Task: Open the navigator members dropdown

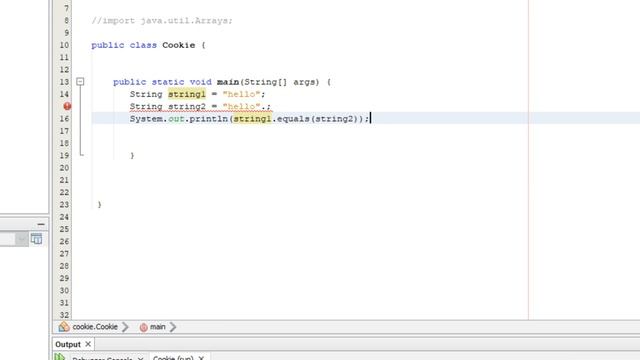Action: [x=22, y=239]
